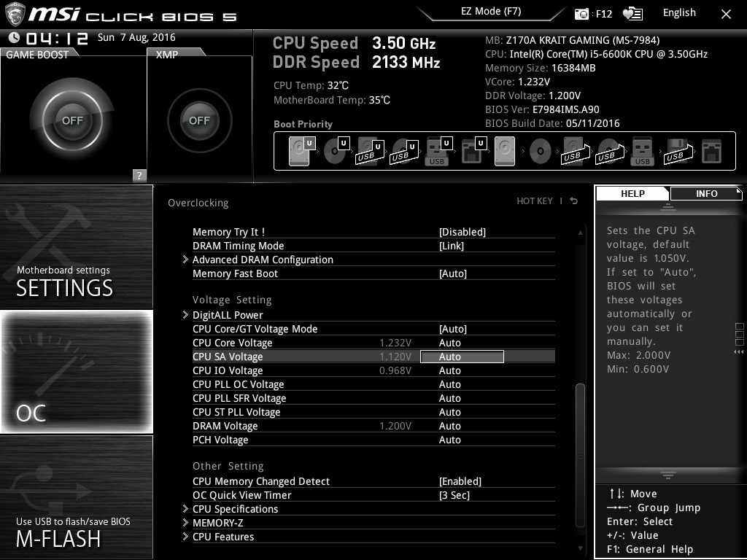Image resolution: width=747 pixels, height=560 pixels.
Task: Click the 04:12 time display
Action: pos(57,38)
